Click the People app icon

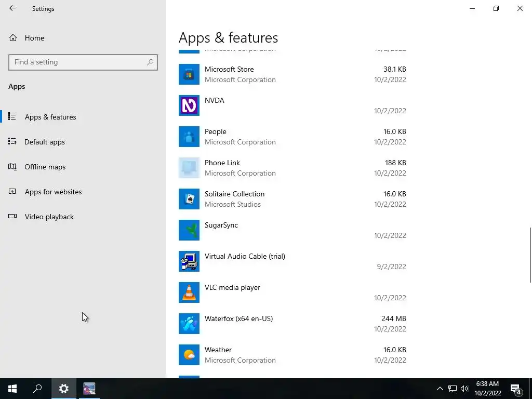click(189, 137)
